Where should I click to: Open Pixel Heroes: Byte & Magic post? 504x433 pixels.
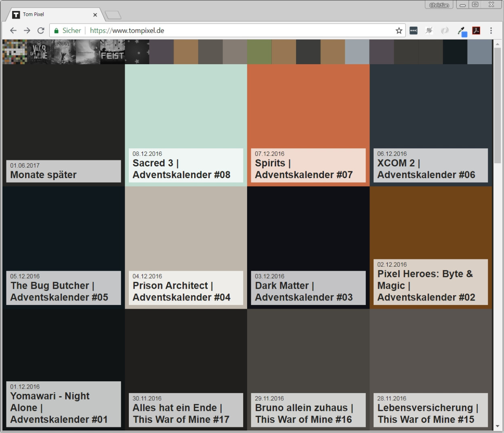click(x=430, y=248)
